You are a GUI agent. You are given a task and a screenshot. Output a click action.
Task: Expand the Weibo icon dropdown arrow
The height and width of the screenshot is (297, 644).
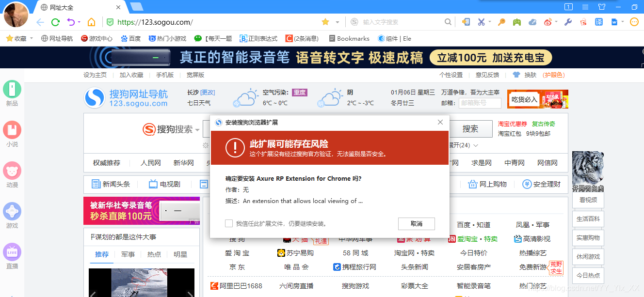tap(556, 22)
